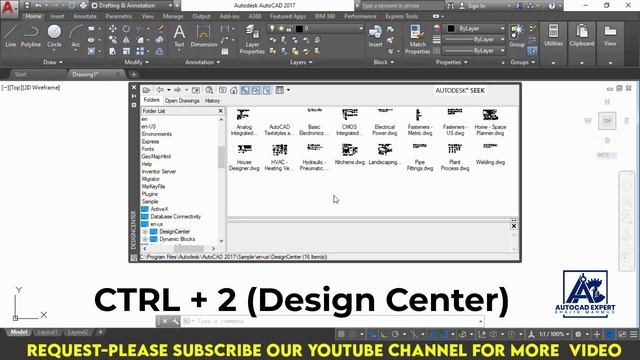This screenshot has width=640, height=360.
Task: Expand the Properties panel dropdown
Action: [x=451, y=62]
